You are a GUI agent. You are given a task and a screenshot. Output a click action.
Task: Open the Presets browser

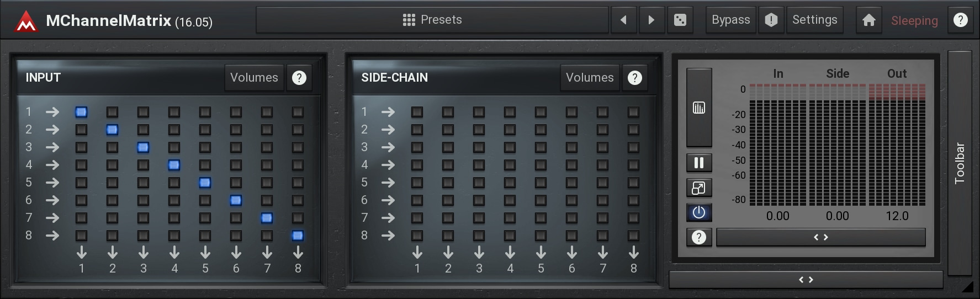click(432, 20)
